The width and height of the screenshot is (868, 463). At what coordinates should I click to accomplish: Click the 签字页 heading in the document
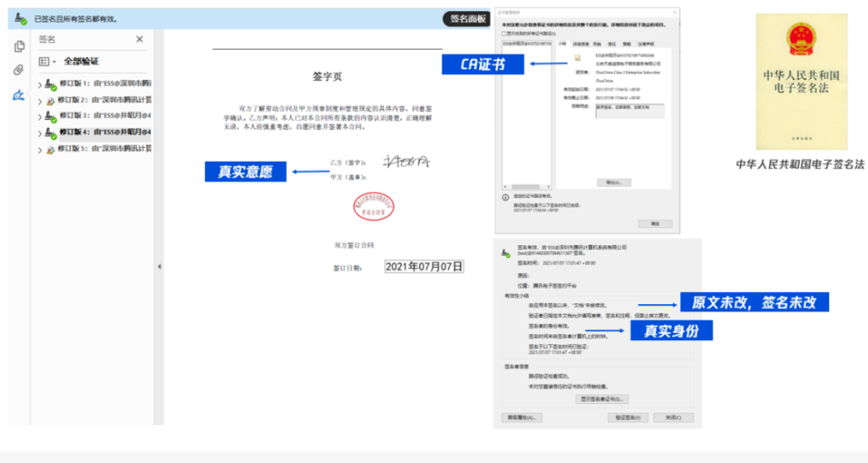tap(327, 75)
